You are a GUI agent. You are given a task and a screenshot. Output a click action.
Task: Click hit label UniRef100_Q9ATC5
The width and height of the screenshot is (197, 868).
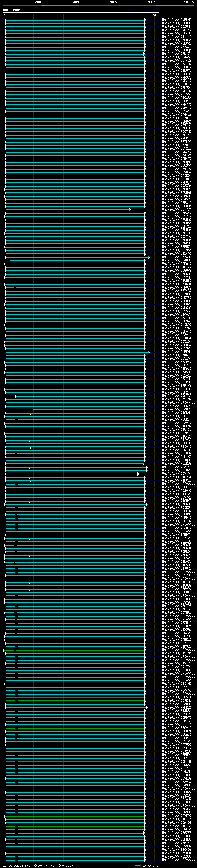click(177, 396)
